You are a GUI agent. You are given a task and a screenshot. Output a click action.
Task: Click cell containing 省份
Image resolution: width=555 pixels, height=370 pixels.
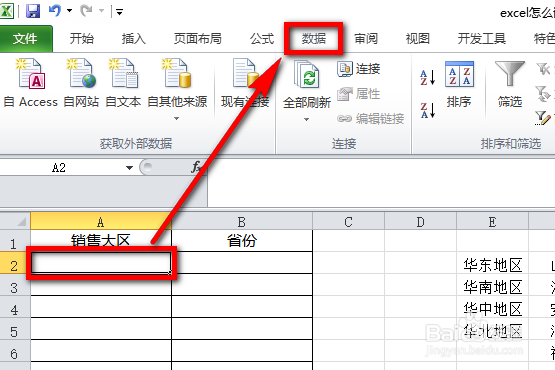point(242,241)
